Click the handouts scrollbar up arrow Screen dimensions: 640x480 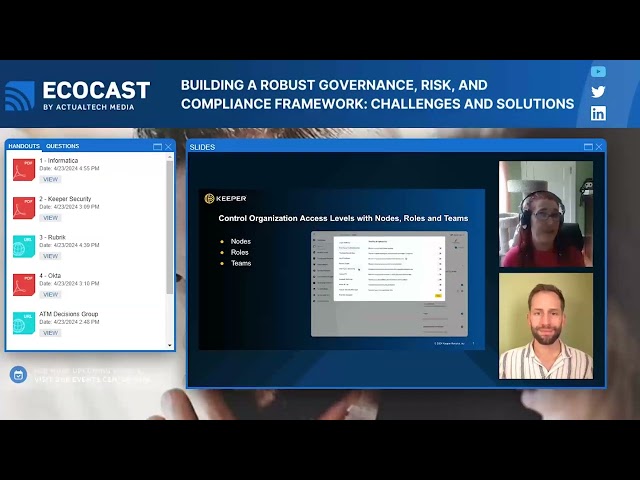170,157
